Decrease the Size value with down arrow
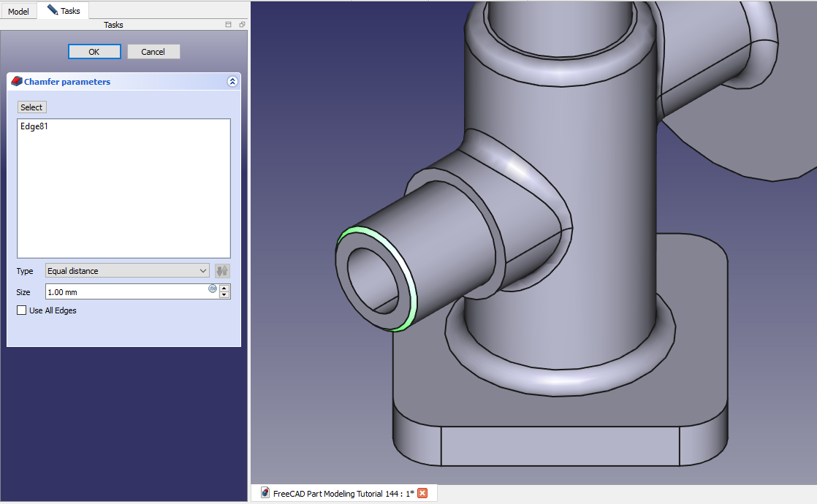 click(x=224, y=295)
